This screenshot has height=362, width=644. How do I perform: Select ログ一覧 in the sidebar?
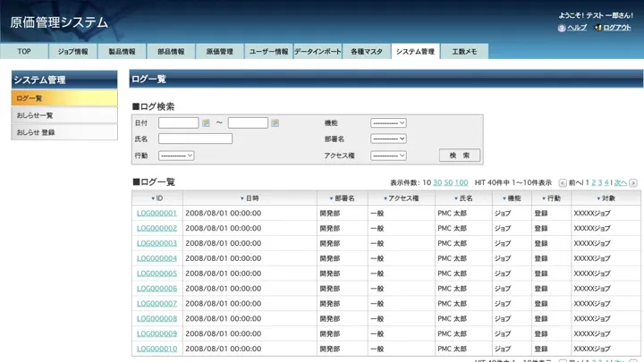[64, 98]
